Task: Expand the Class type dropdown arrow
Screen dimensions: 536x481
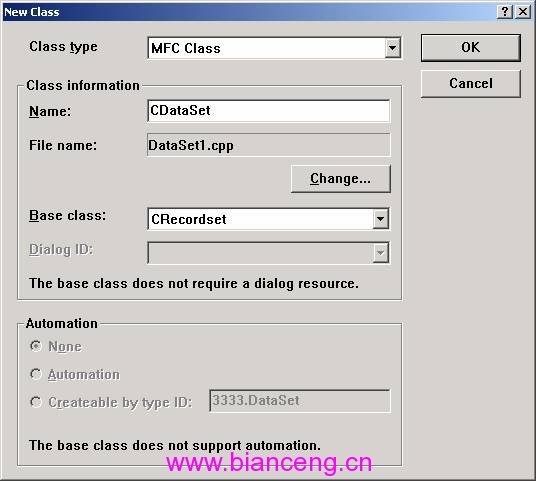Action: click(392, 48)
